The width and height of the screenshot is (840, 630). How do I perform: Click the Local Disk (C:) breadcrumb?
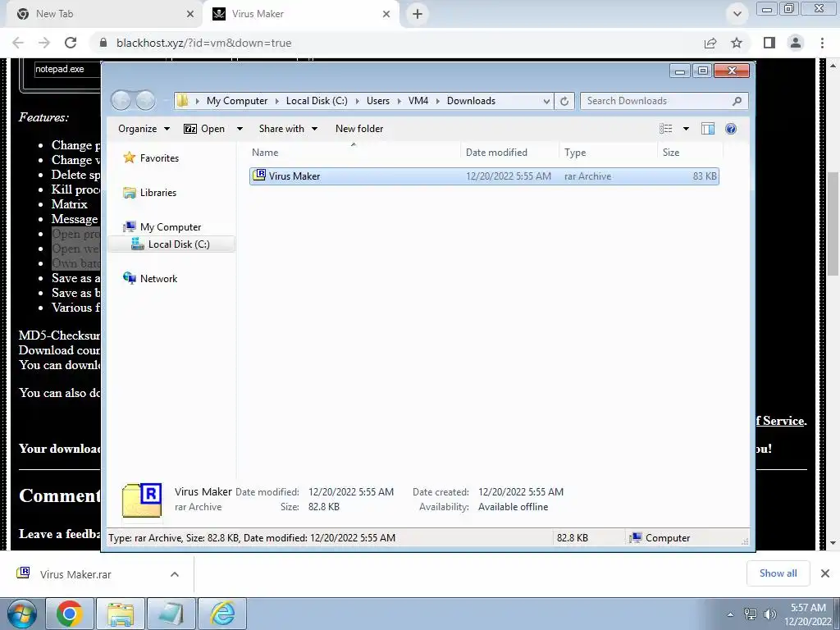pyautogui.click(x=317, y=101)
